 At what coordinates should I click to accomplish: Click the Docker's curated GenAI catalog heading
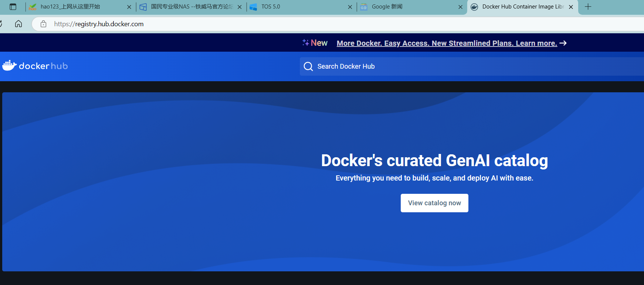[x=434, y=161]
